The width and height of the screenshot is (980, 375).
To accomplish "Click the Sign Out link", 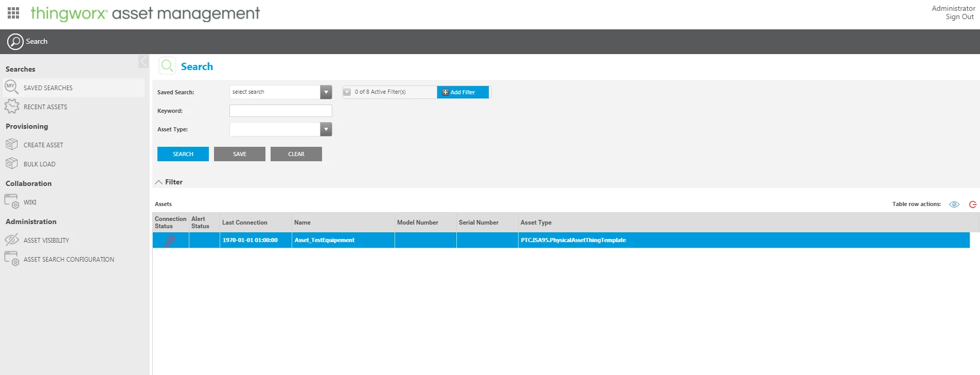I will point(959,17).
